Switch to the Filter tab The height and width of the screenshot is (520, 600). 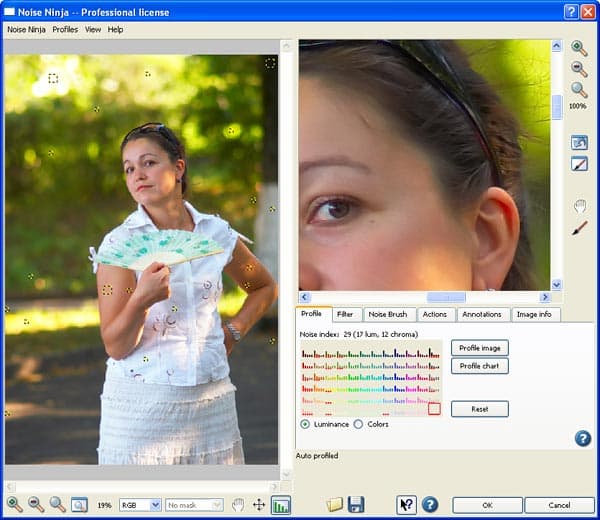345,314
